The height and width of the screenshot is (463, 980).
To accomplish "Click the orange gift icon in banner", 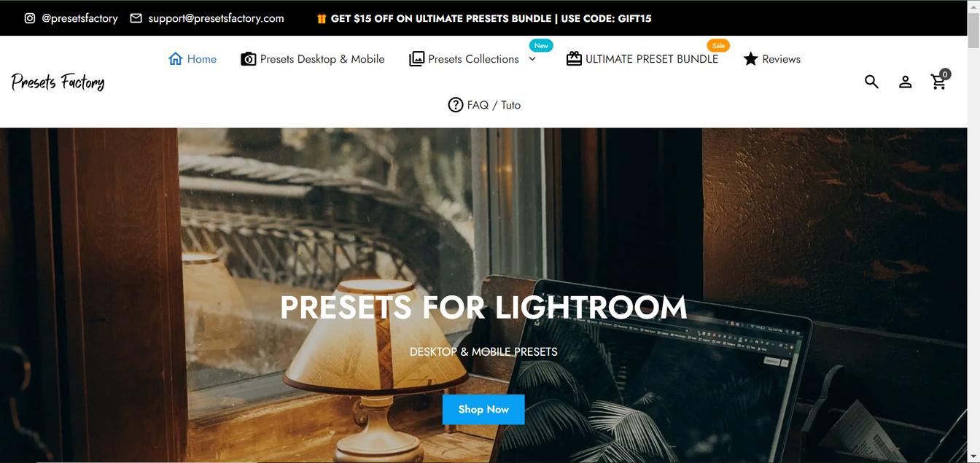I will (x=322, y=18).
